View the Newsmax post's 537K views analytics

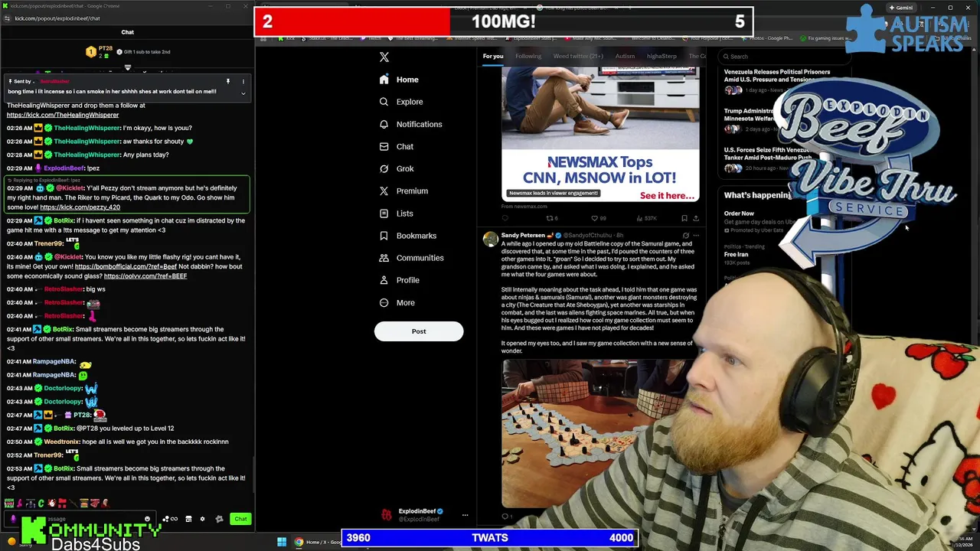tap(648, 218)
